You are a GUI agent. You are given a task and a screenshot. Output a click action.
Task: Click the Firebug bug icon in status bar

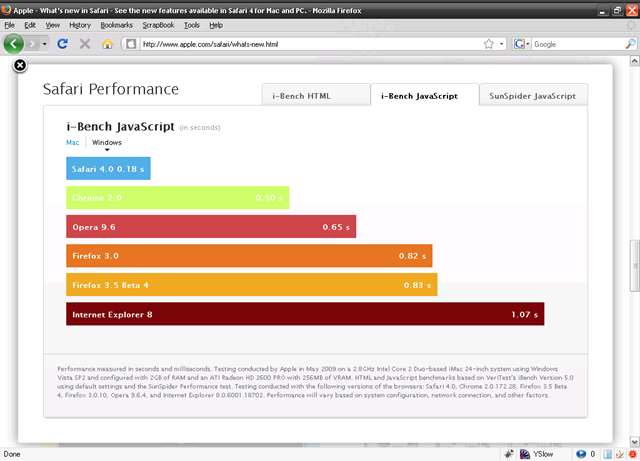pyautogui.click(x=509, y=454)
